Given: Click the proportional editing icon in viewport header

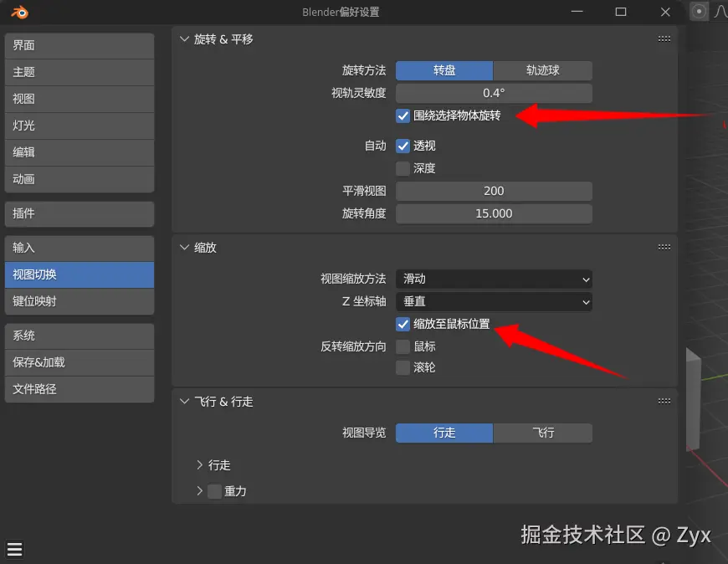Looking at the screenshot, I should 699,12.
